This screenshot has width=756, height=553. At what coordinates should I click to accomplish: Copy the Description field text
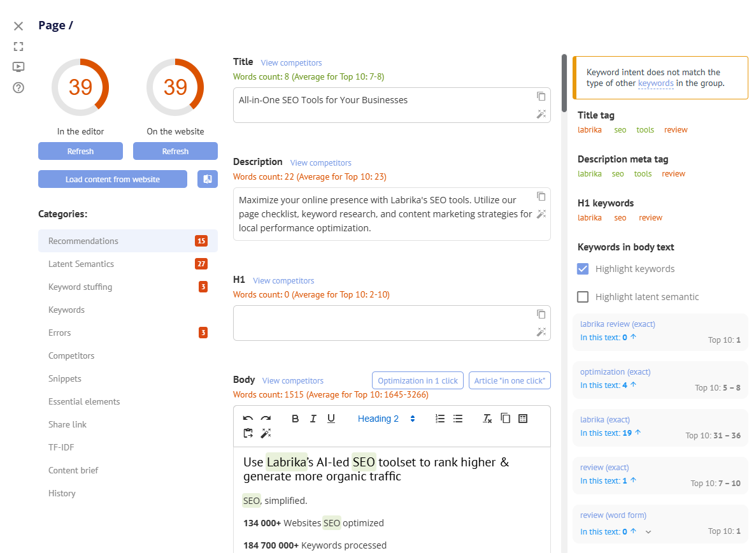pyautogui.click(x=541, y=196)
